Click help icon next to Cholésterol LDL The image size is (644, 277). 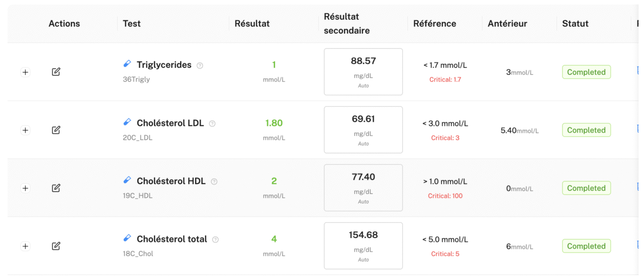[212, 124]
